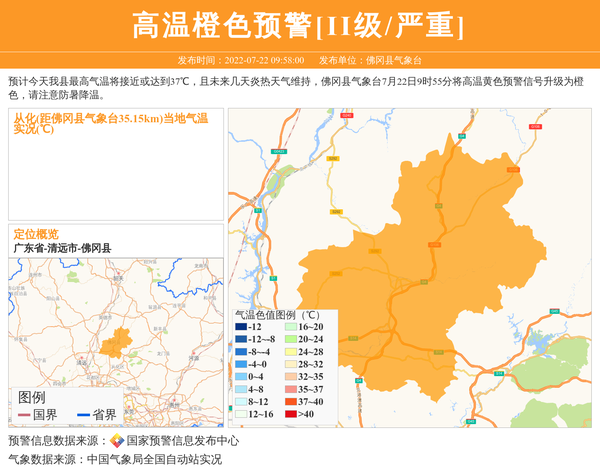Pick the 28~32 temperature legend swatch
600x471 pixels.
click(x=292, y=364)
